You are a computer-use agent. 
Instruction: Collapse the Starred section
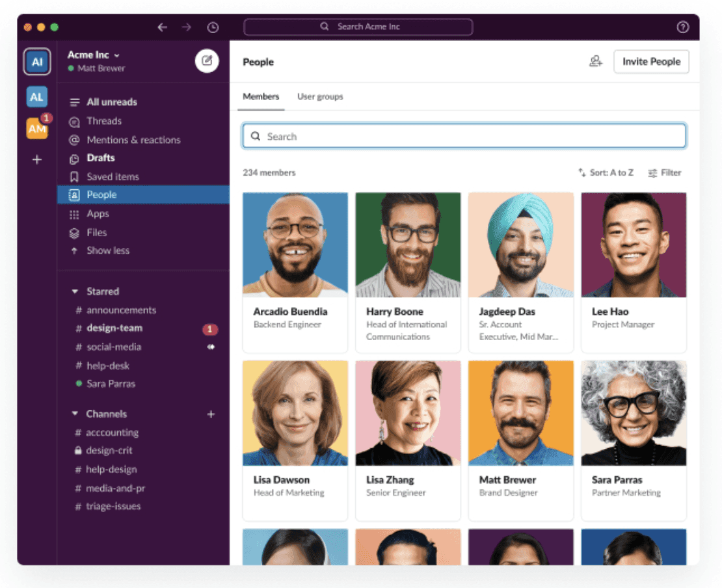(x=74, y=291)
